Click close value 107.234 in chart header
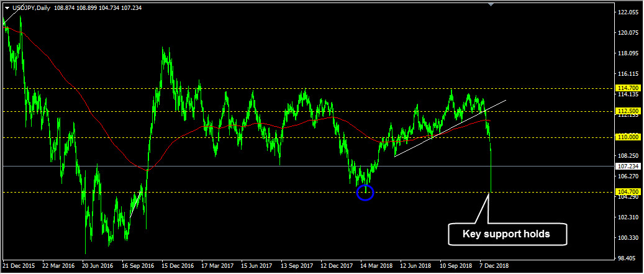Image resolution: width=644 pixels, height=274 pixels. (132, 8)
